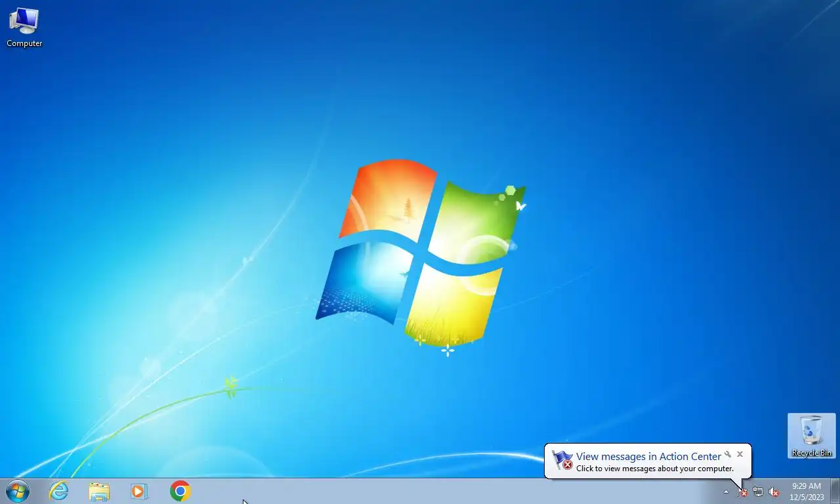Click the Action Center flag tray icon
This screenshot has height=504, width=840.
tap(742, 492)
